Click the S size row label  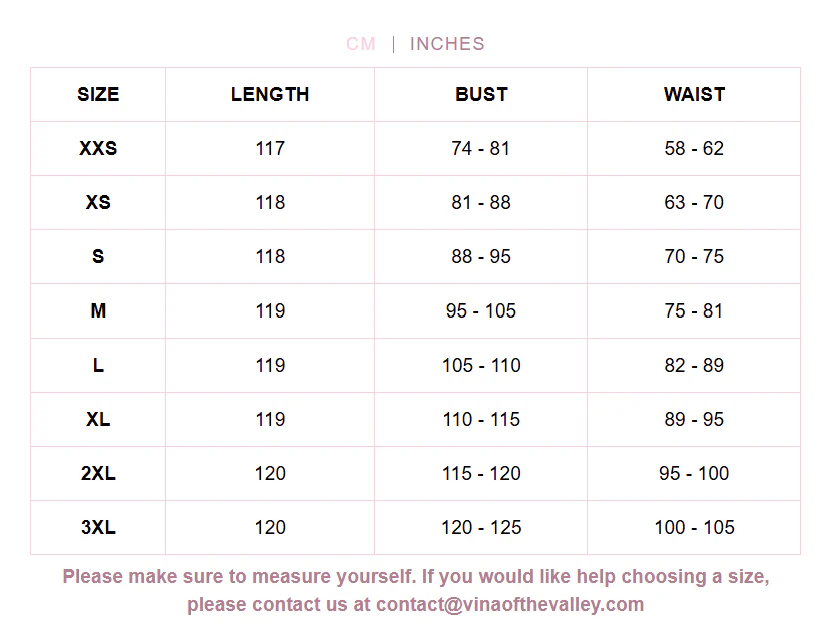(98, 257)
